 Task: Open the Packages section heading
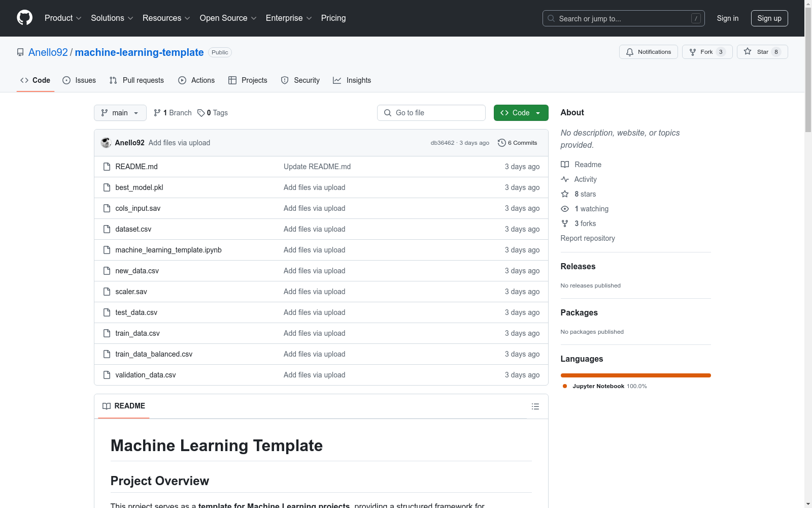tap(579, 312)
